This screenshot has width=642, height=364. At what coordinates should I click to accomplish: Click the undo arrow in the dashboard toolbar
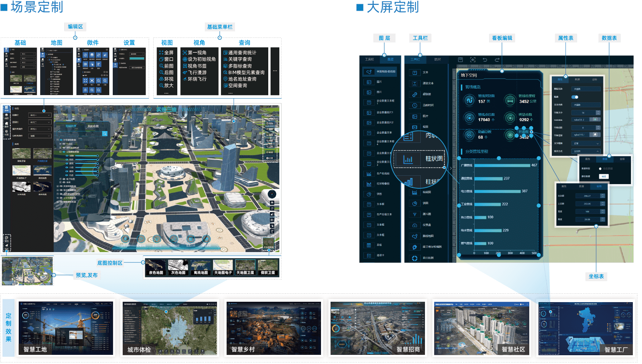pyautogui.click(x=485, y=60)
